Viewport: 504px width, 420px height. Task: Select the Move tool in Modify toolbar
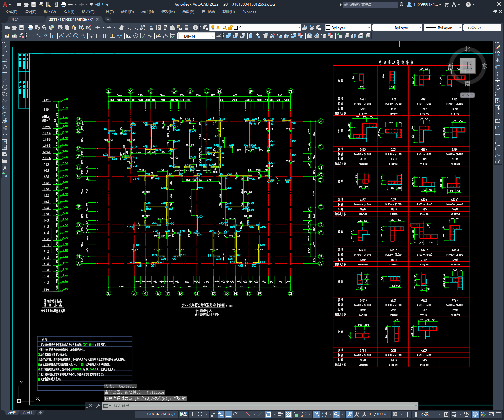(x=498, y=81)
